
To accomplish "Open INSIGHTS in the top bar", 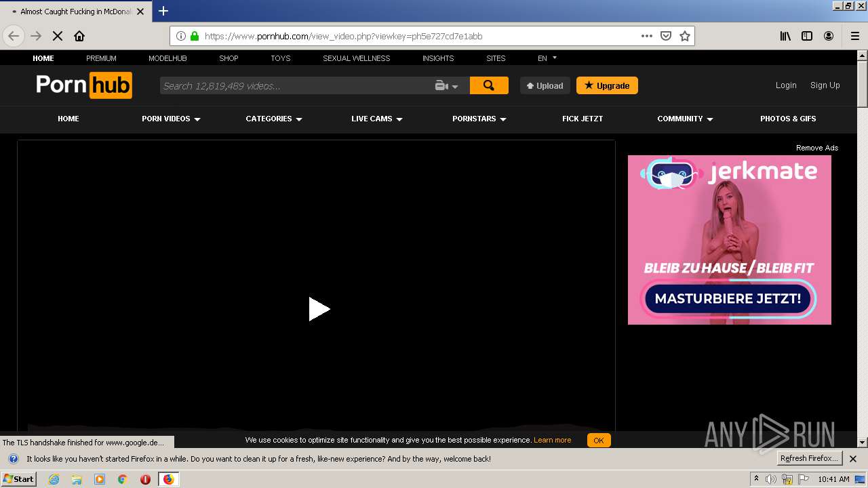I will click(x=438, y=58).
